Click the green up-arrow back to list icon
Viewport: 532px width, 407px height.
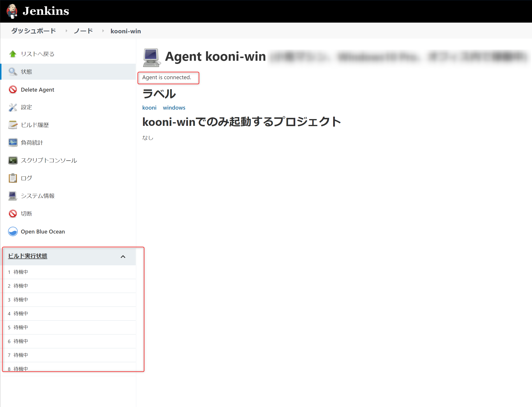(13, 54)
